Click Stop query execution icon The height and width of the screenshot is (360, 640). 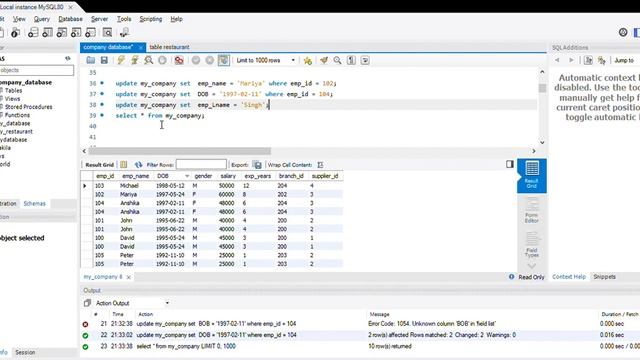point(162,60)
